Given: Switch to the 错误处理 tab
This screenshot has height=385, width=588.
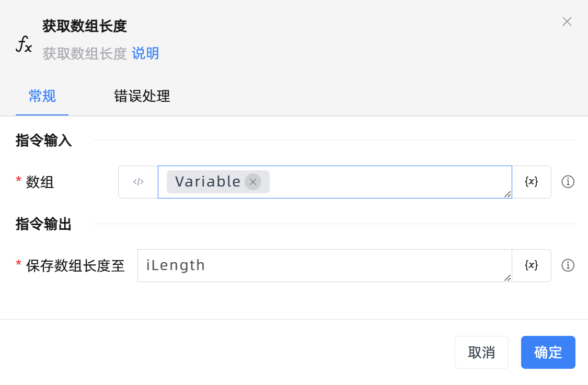Looking at the screenshot, I should point(142,96).
